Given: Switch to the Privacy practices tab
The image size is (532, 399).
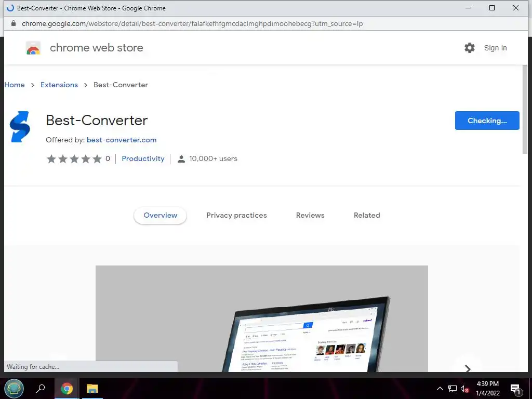Looking at the screenshot, I should 236,216.
